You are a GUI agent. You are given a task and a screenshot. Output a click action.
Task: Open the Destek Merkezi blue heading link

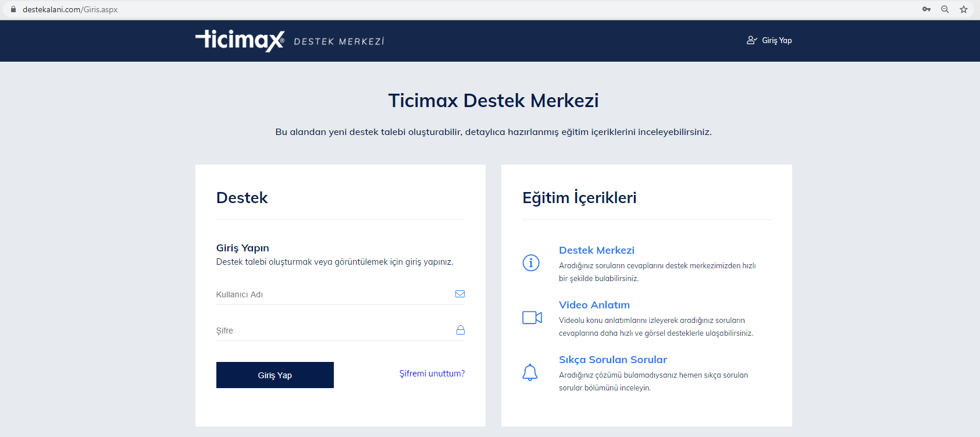pyautogui.click(x=597, y=250)
